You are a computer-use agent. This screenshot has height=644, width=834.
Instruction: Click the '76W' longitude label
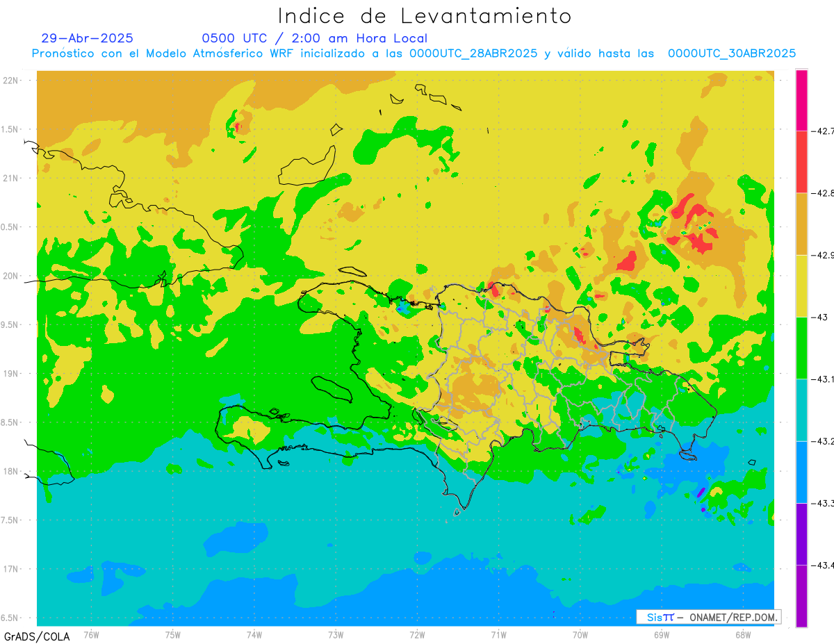pyautogui.click(x=91, y=635)
